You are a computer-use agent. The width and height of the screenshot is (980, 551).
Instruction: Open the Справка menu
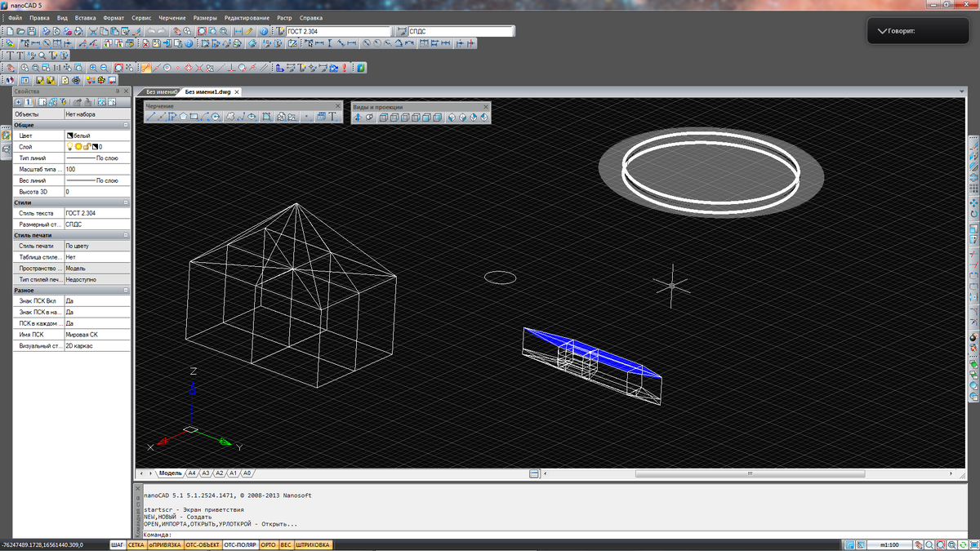point(310,18)
